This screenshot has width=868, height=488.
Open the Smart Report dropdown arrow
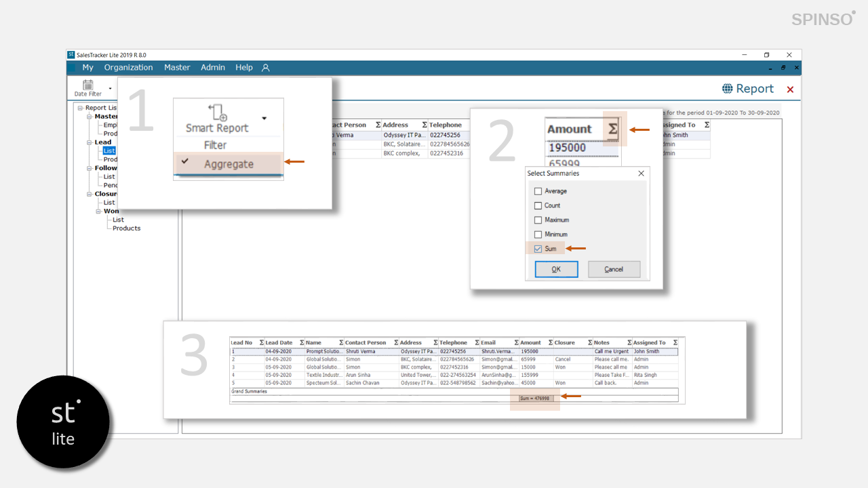(264, 119)
